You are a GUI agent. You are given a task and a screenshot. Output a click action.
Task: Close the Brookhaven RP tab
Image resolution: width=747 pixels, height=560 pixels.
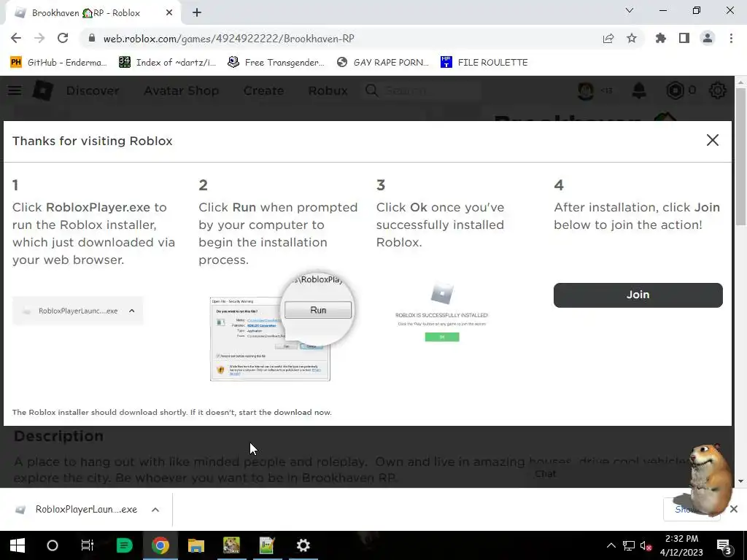click(x=169, y=13)
